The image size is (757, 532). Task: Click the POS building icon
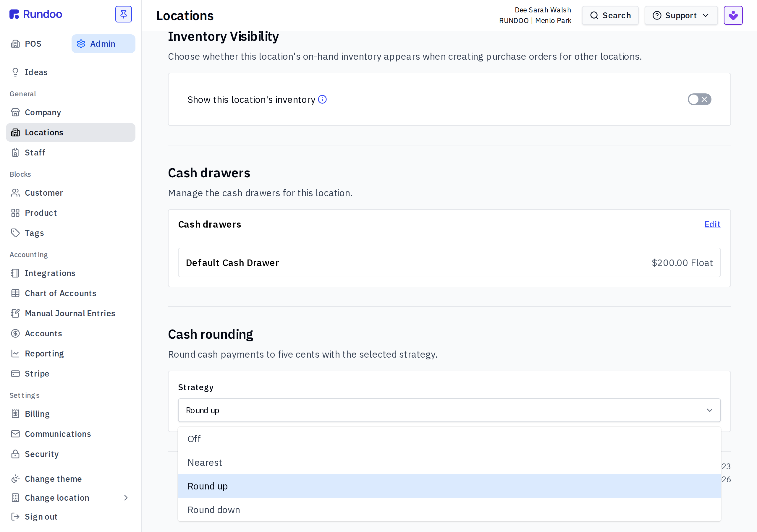(15, 44)
